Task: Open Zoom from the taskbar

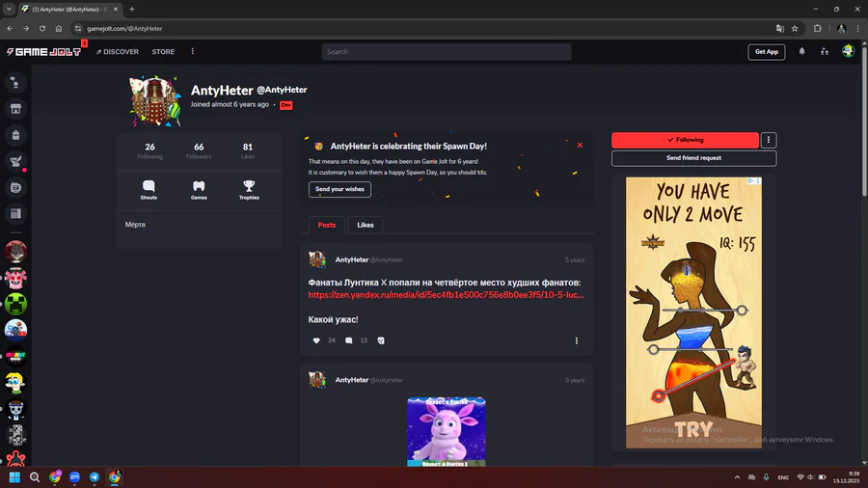Action: click(74, 477)
